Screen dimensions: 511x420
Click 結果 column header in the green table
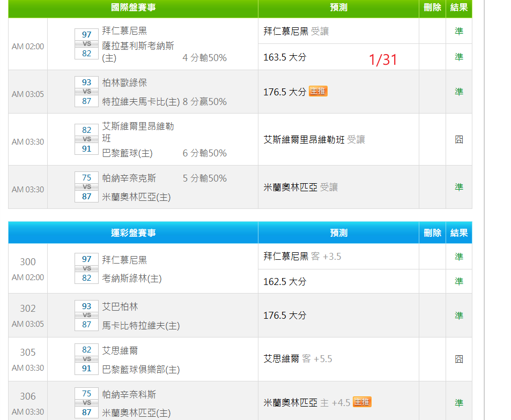(x=459, y=7)
